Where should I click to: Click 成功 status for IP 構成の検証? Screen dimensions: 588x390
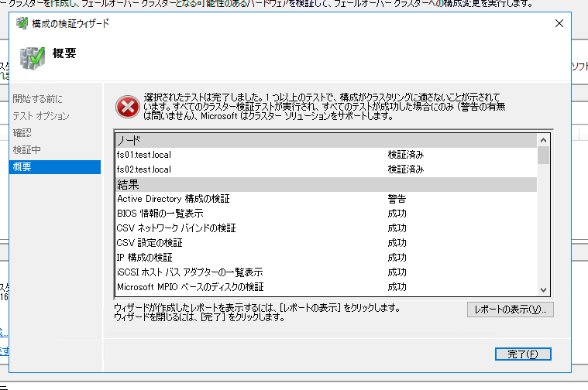pos(397,258)
